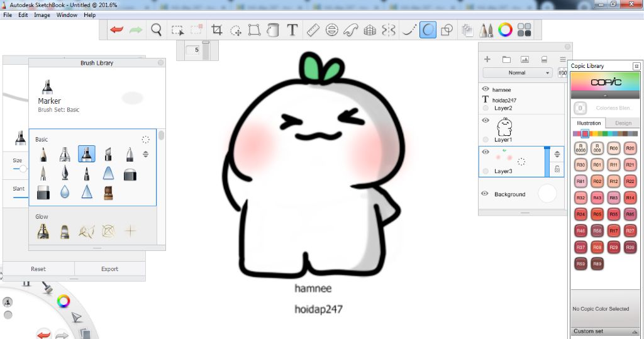Click the layer opacity value 100 field
The width and height of the screenshot is (644, 339).
562,73
